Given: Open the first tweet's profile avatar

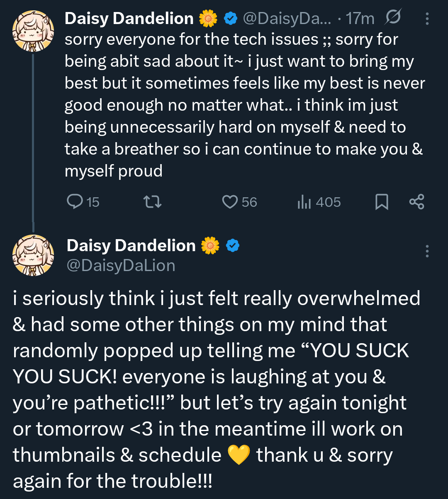Looking at the screenshot, I should tap(33, 31).
